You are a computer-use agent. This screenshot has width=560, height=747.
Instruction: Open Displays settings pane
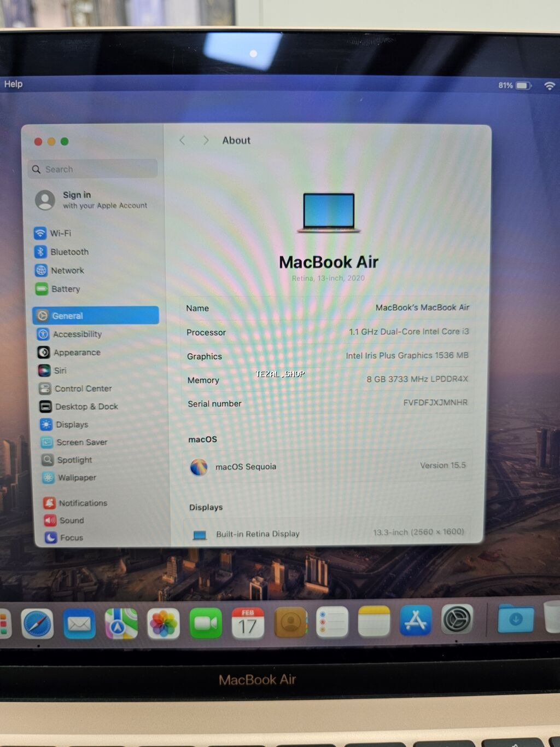(72, 425)
